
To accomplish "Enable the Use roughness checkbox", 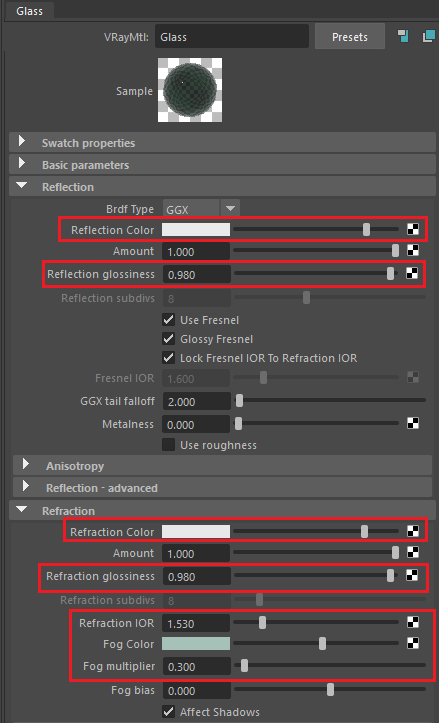I will pyautogui.click(x=169, y=445).
